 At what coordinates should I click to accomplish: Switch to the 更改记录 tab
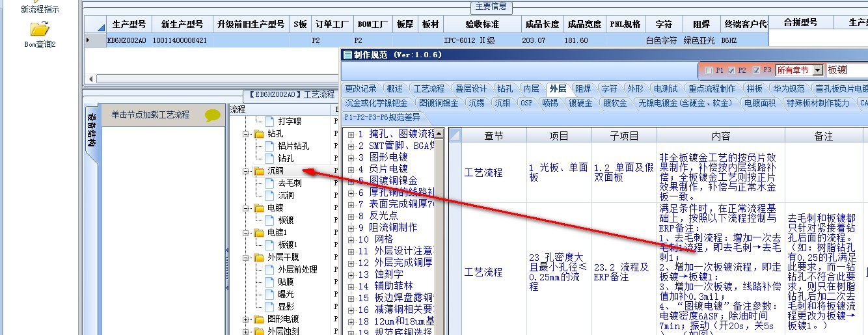tap(360, 88)
